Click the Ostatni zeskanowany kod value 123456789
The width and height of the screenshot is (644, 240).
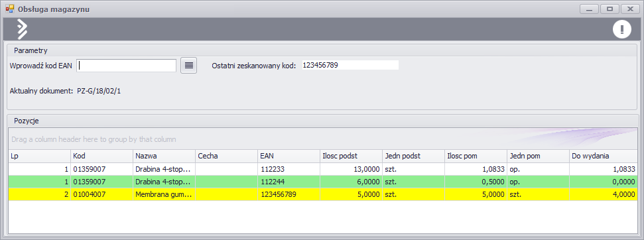350,65
